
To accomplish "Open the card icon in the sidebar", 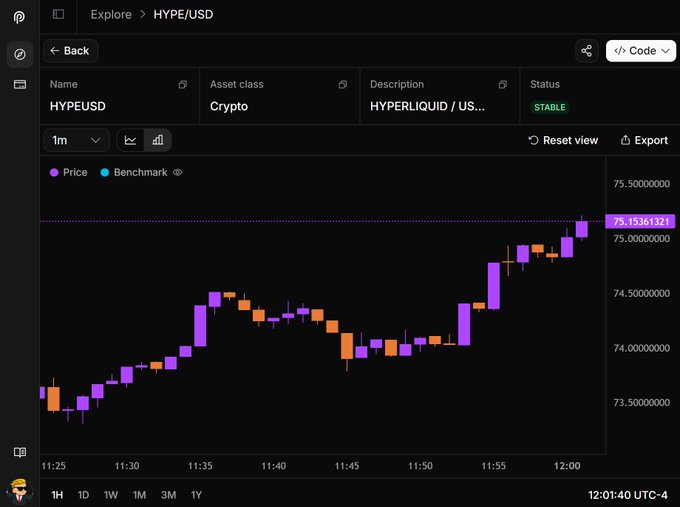I will pyautogui.click(x=20, y=84).
